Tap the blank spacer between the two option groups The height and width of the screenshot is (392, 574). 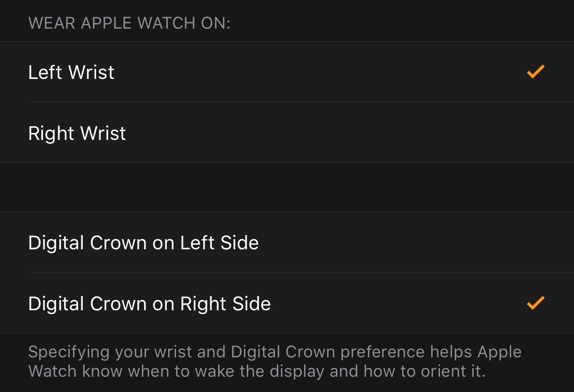tap(287, 187)
